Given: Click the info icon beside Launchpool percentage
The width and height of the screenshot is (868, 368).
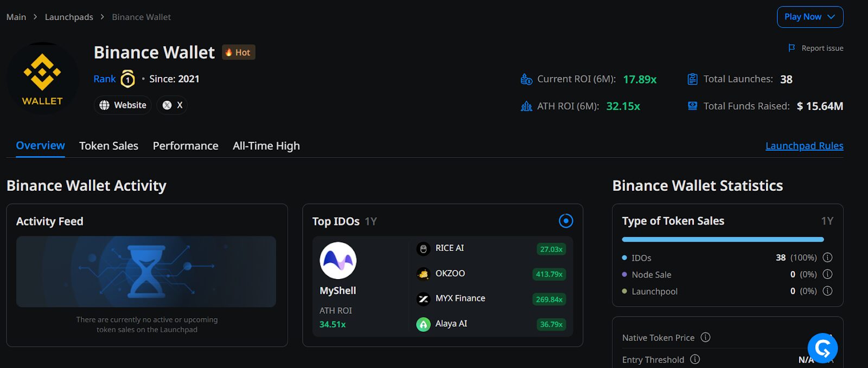Looking at the screenshot, I should point(827,291).
